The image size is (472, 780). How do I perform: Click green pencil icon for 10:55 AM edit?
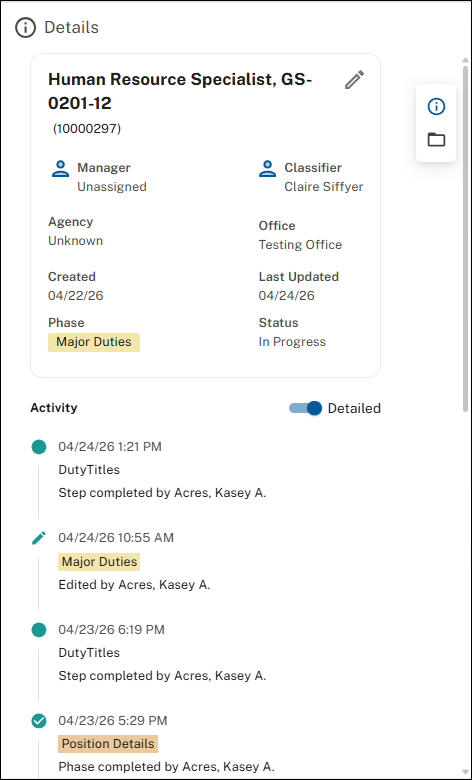click(x=39, y=538)
